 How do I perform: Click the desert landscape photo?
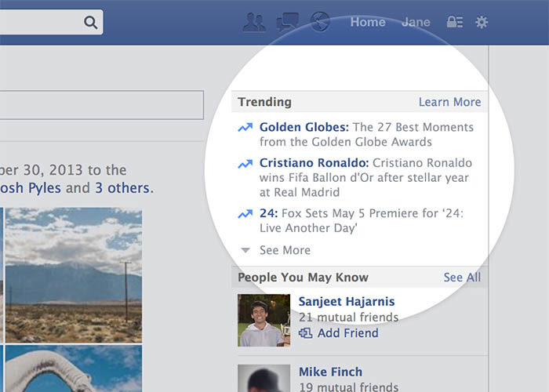tap(73, 274)
